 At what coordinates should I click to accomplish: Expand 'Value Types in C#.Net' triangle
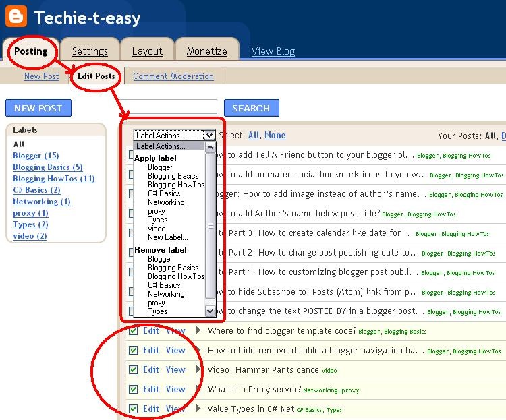pos(198,408)
